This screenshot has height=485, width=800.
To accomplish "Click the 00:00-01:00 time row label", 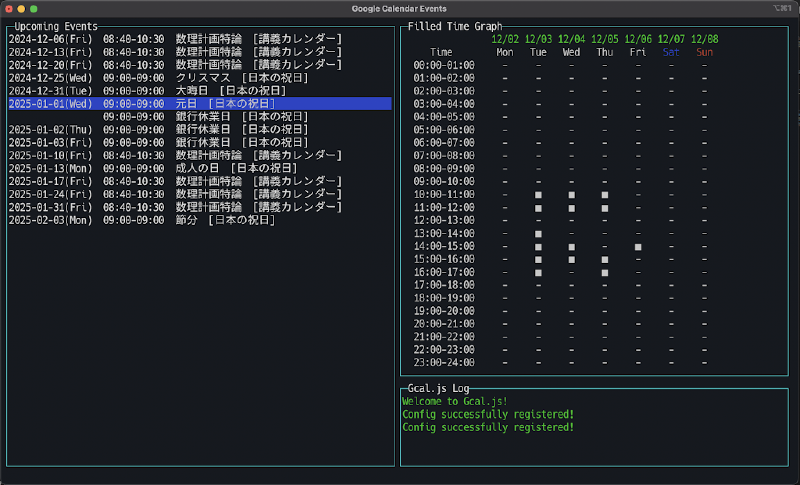I will (444, 65).
